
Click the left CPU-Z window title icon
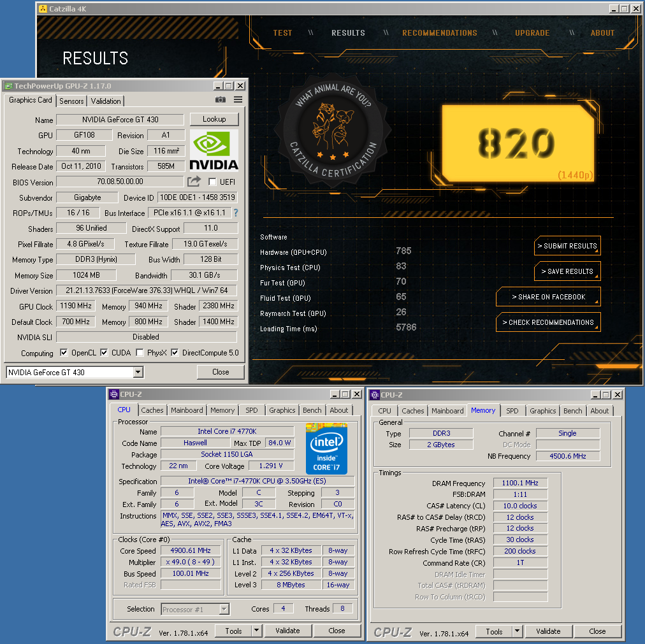pyautogui.click(x=114, y=394)
